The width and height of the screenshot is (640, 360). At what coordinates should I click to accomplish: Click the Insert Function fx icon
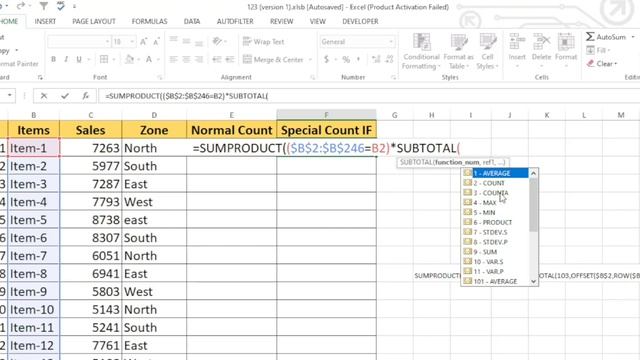pyautogui.click(x=86, y=96)
